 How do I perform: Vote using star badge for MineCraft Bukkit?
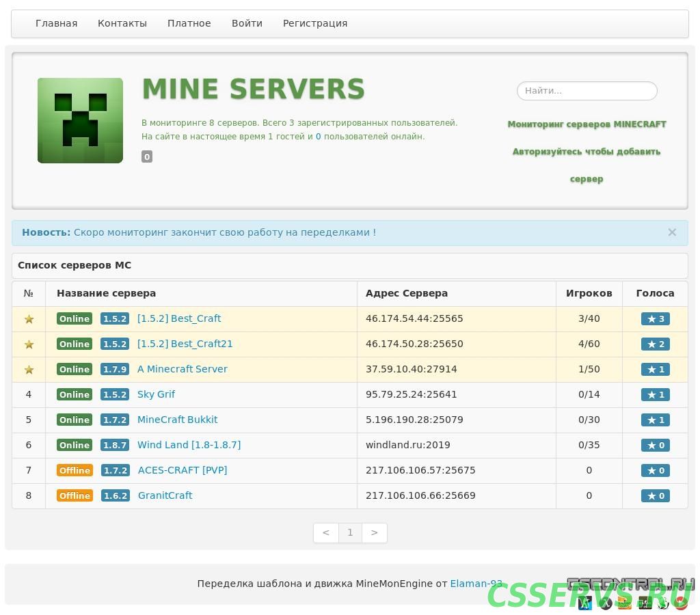(656, 420)
